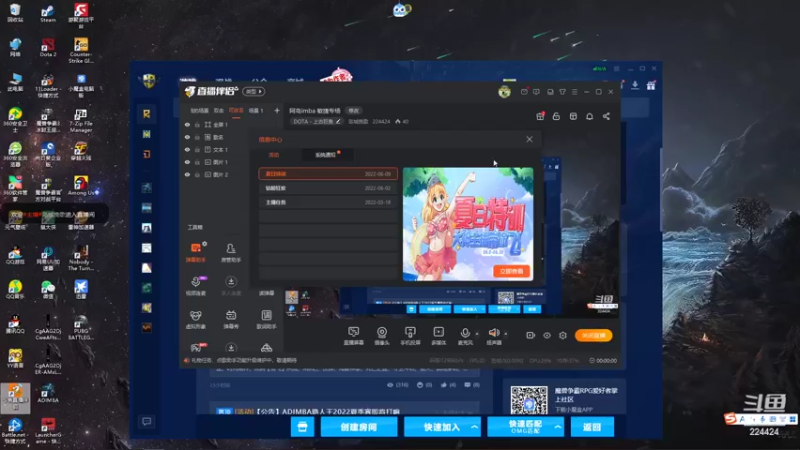Open the gift box icon in streaming header
This screenshot has height=450, width=800.
(540, 116)
